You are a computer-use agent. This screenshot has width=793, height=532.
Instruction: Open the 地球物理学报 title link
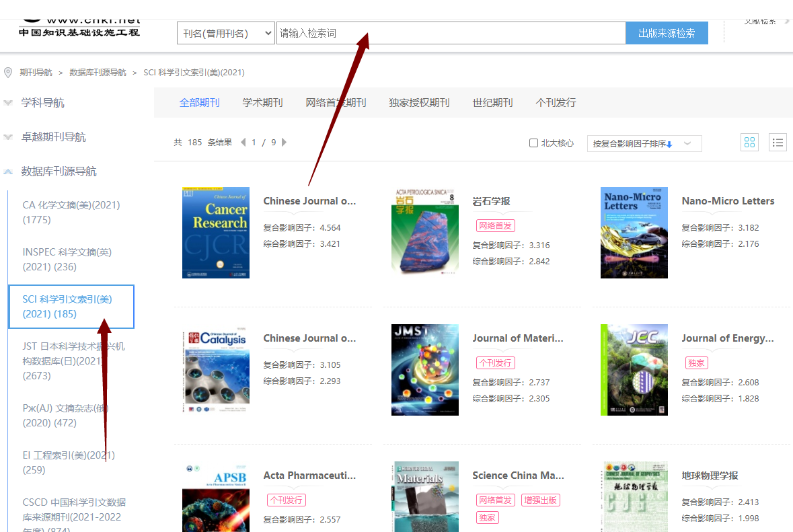pos(710,476)
